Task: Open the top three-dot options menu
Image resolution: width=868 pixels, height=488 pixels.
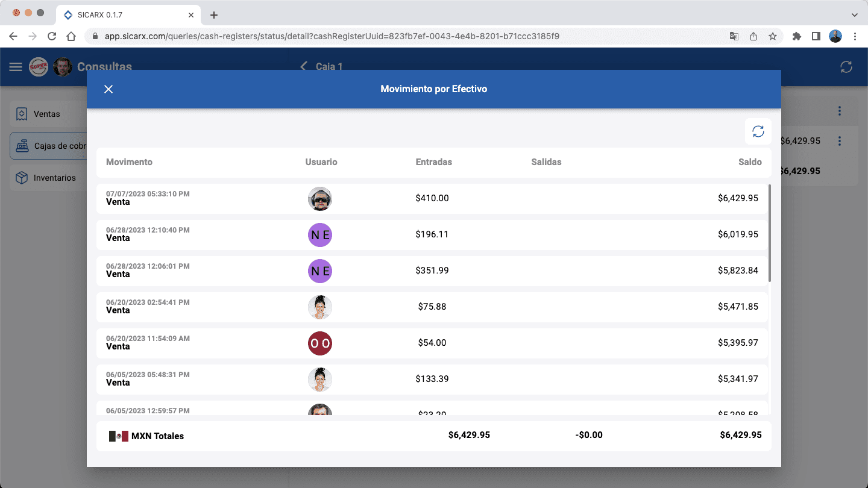Action: click(839, 111)
